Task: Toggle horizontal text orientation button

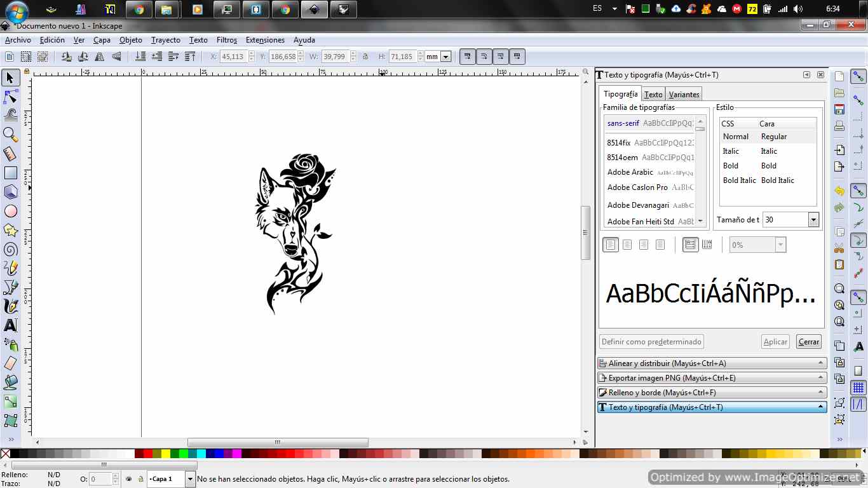Action: tap(691, 245)
